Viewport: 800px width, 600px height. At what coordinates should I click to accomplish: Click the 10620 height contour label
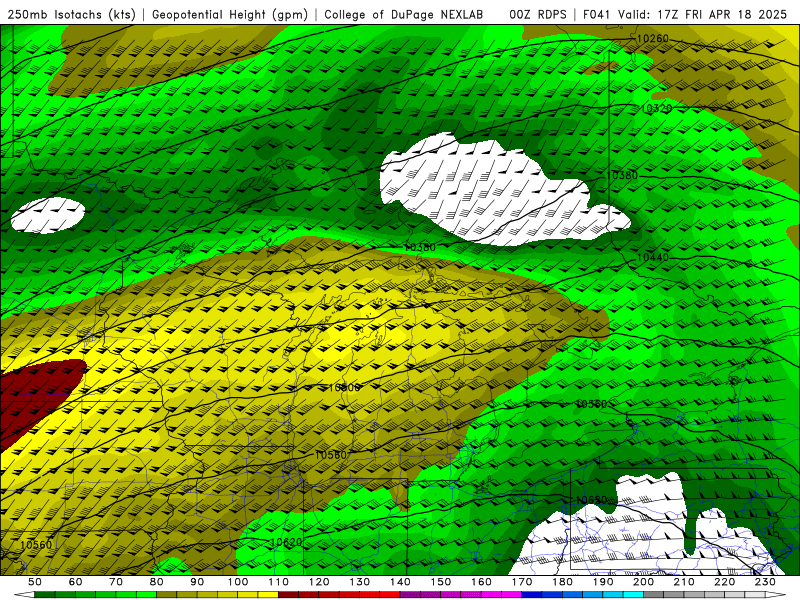pos(286,542)
